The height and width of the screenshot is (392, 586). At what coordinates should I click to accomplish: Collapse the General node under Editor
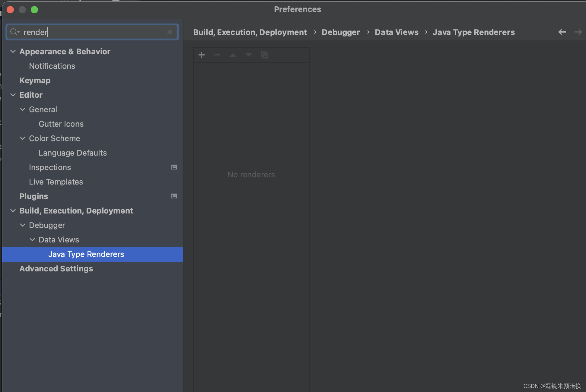pyautogui.click(x=23, y=109)
